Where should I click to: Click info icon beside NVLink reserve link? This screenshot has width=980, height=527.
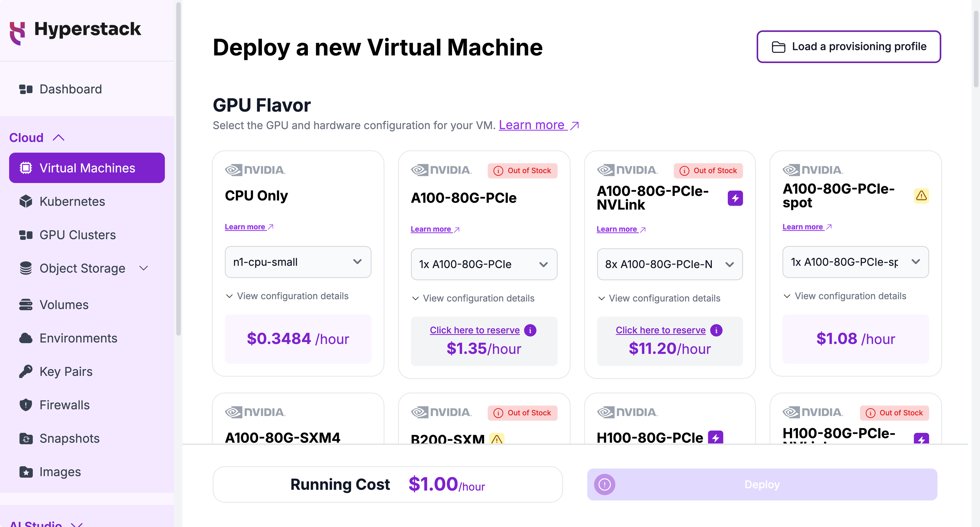click(x=716, y=330)
